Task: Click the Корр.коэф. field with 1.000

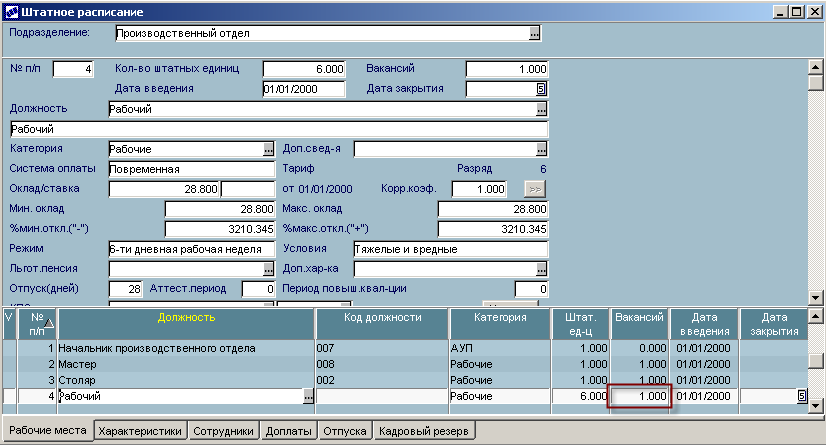Action: pyautogui.click(x=479, y=189)
